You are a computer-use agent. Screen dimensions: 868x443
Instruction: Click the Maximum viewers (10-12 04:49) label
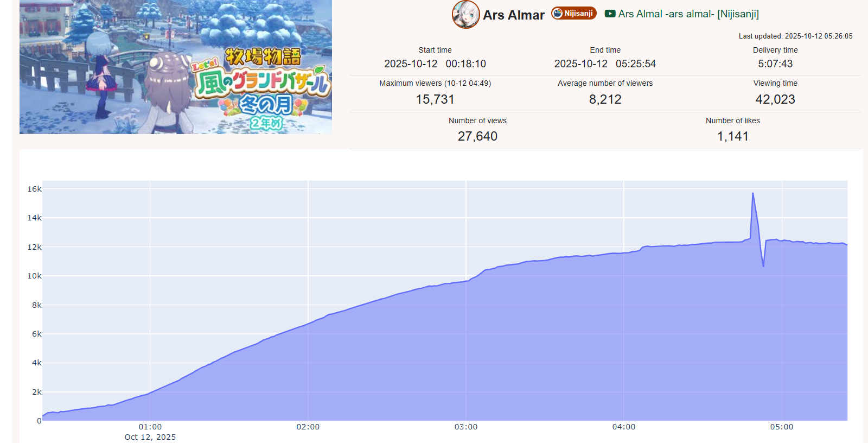coord(435,83)
